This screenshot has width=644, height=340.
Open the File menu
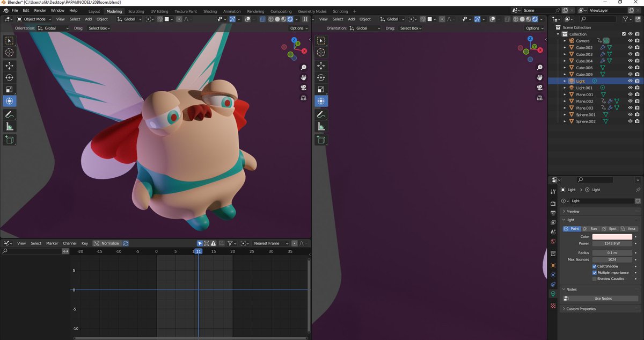tap(14, 11)
